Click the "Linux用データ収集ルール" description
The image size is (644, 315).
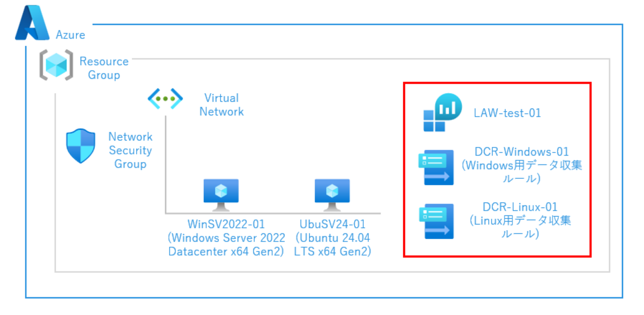pos(520,226)
